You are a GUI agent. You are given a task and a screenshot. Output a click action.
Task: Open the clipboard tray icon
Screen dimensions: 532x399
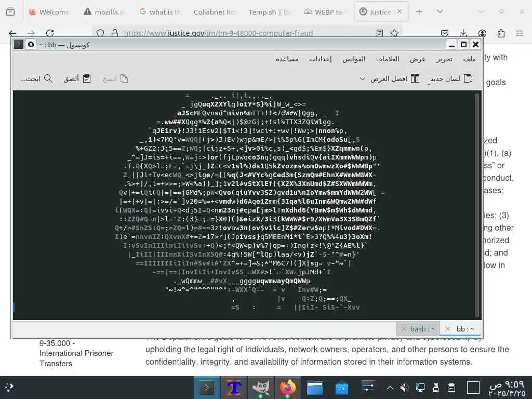pyautogui.click(x=451, y=388)
